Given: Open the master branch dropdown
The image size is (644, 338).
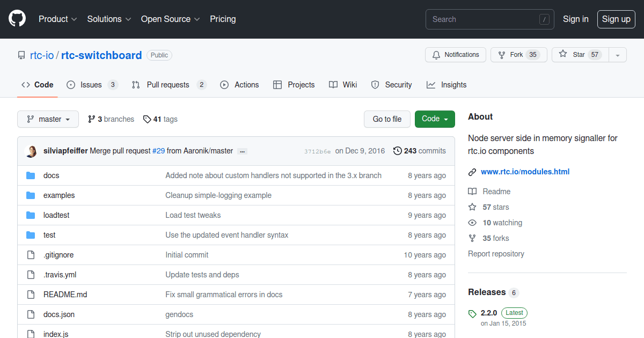Looking at the screenshot, I should (48, 119).
